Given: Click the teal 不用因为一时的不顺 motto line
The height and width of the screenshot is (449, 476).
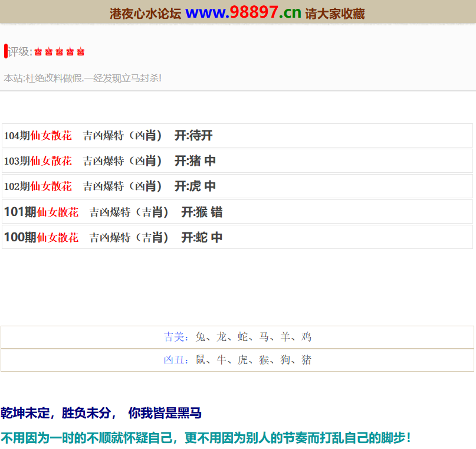Looking at the screenshot, I should (x=205, y=438).
